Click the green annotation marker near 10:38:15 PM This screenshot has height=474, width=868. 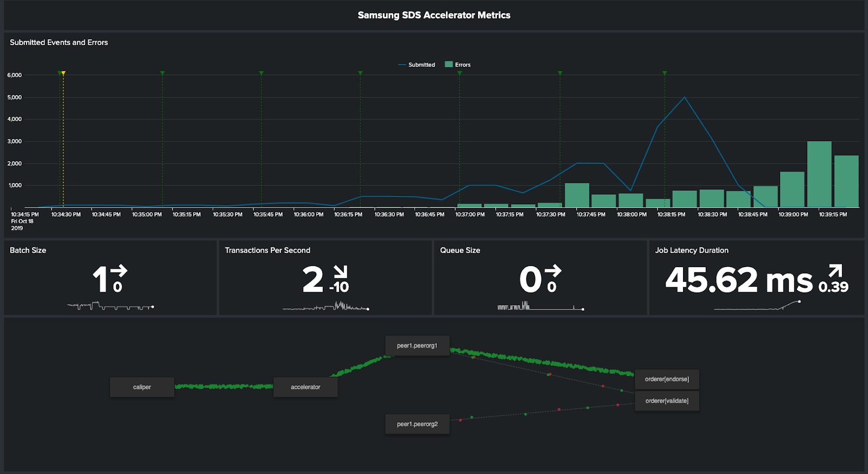[665, 73]
